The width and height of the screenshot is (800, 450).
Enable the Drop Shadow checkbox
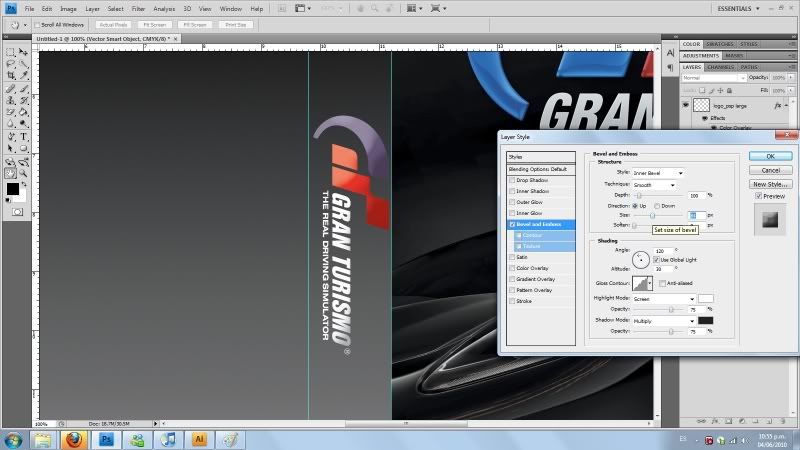(x=512, y=180)
